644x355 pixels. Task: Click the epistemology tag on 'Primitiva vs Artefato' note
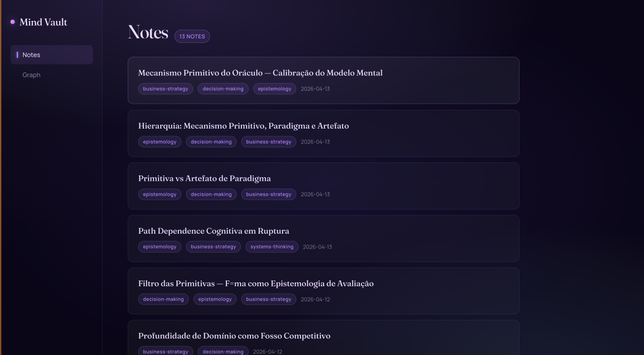click(160, 194)
